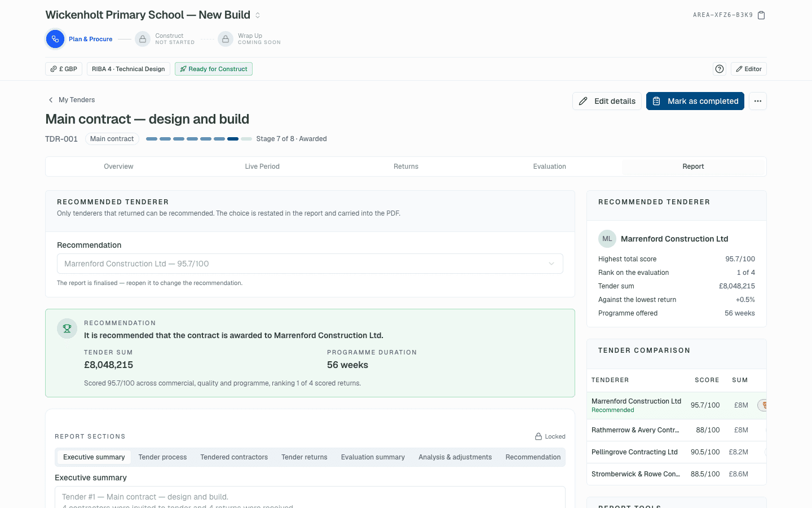The image size is (812, 508).
Task: Select Pellingrove Contracting Ltd comparison row
Action: click(677, 452)
